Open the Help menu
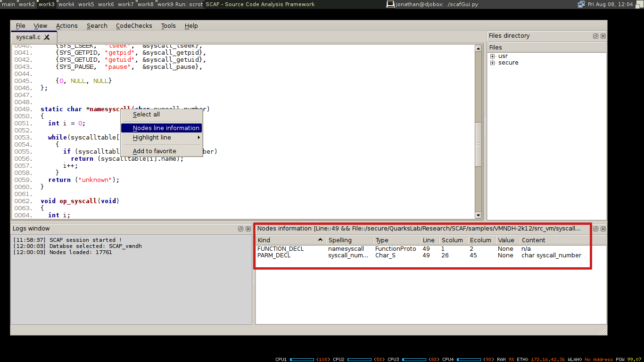Image resolution: width=644 pixels, height=362 pixels. [191, 26]
